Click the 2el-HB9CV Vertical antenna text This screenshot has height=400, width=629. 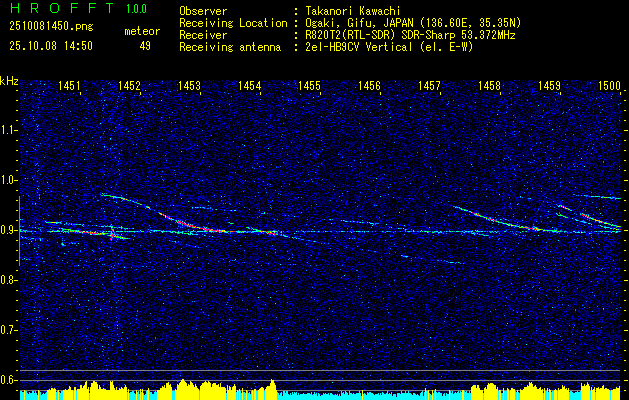pyautogui.click(x=389, y=47)
